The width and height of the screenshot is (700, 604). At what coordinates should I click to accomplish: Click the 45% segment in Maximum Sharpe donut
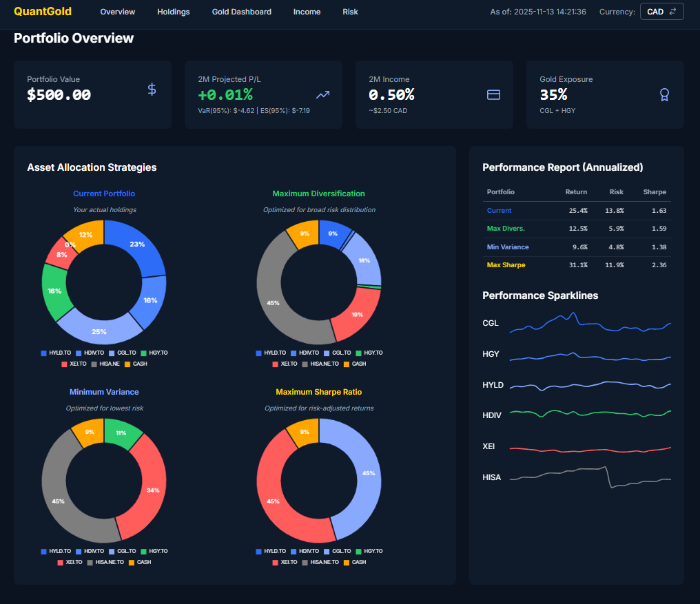[368, 474]
